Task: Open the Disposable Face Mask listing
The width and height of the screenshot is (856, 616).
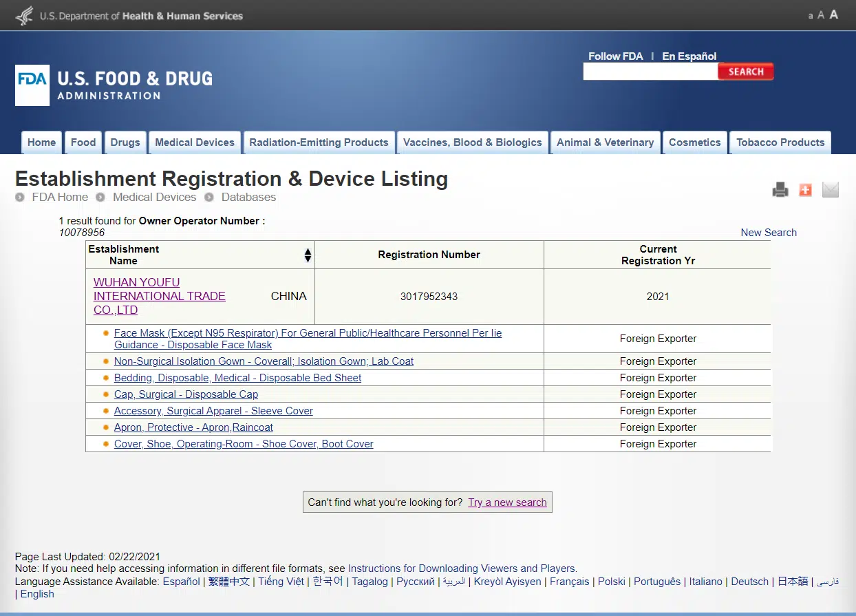Action: 308,339
